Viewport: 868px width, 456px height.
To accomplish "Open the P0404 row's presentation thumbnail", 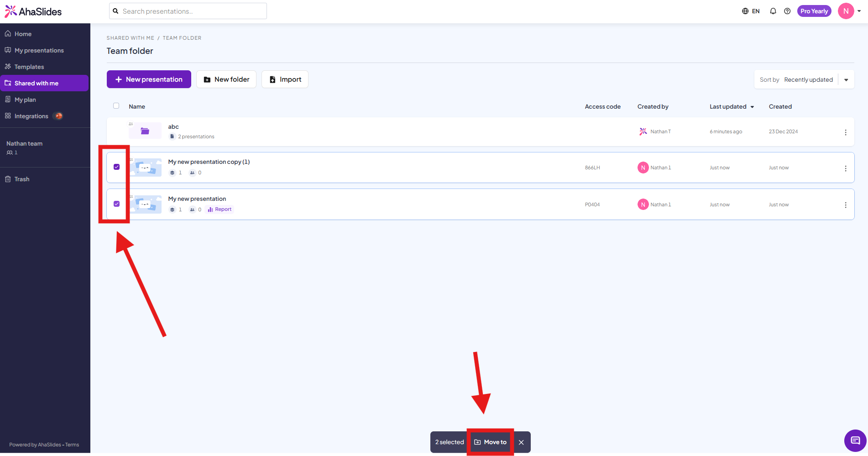I will click(x=145, y=204).
